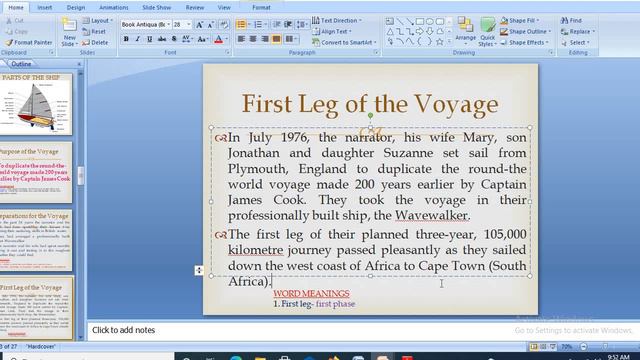The width and height of the screenshot is (640, 360).
Task: Click the Find button
Action: (x=571, y=20)
